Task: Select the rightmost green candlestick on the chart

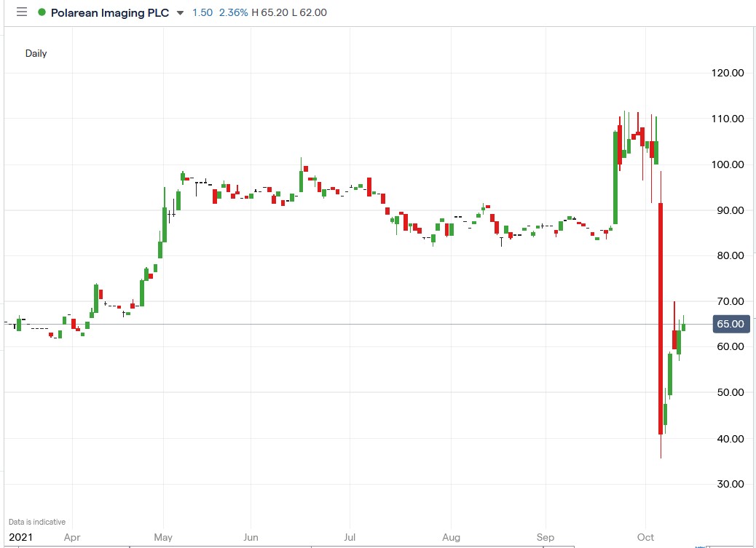Action: (685, 327)
